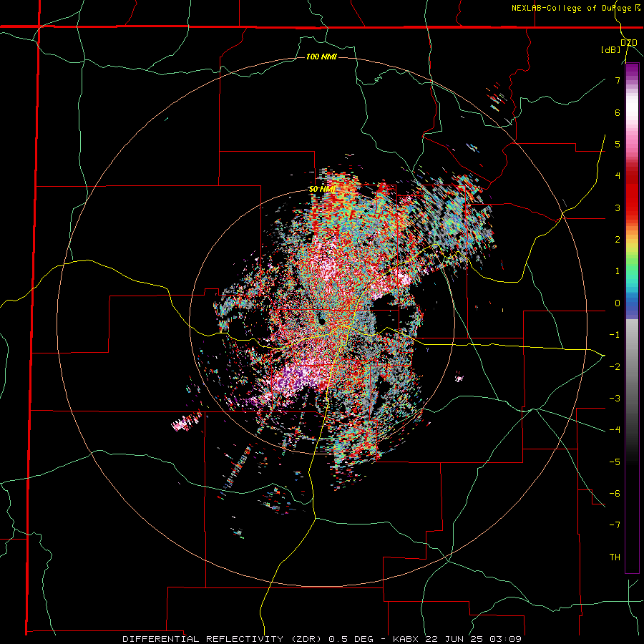Click the ZDR color scale bar
Image resolution: width=644 pixels, height=644 pixels.
[x=632, y=318]
